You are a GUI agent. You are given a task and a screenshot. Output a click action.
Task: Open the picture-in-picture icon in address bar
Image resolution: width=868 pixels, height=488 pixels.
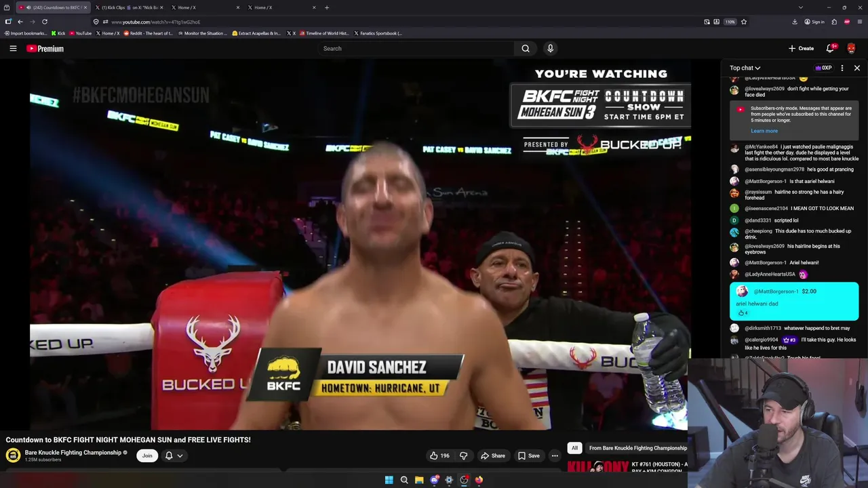coord(707,22)
